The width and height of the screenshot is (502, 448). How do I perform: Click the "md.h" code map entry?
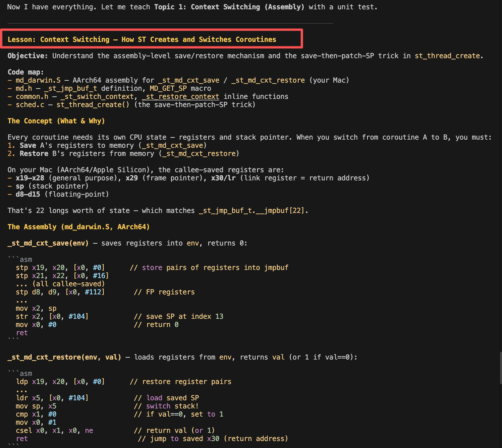coord(24,88)
